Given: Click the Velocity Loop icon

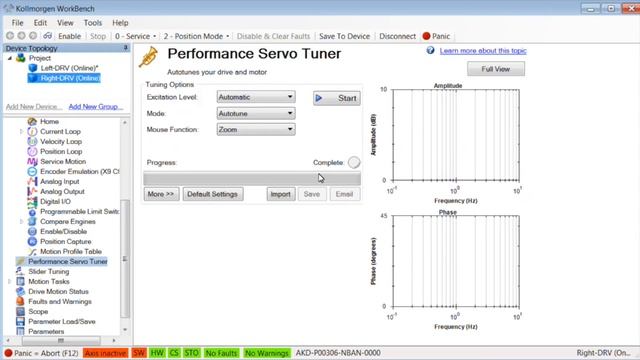Looking at the screenshot, I should tap(32, 142).
